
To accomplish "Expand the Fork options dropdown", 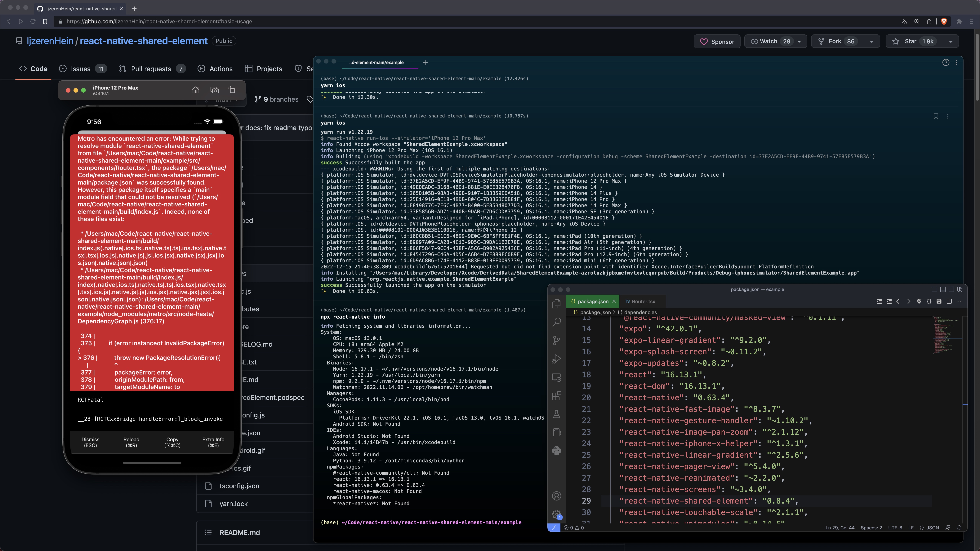I will pos(872,41).
